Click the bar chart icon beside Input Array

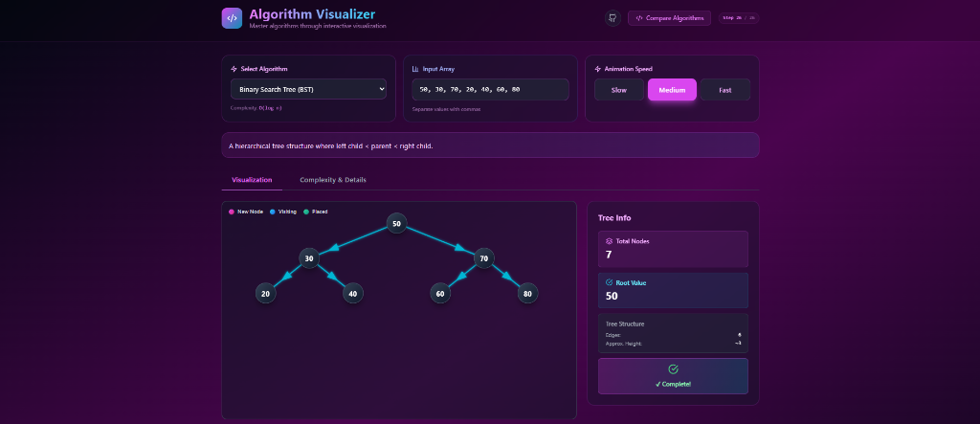415,70
